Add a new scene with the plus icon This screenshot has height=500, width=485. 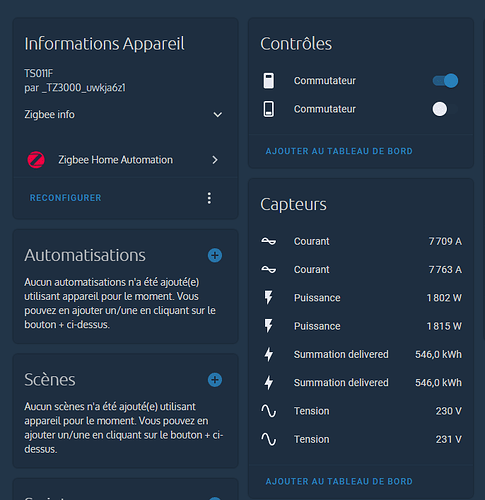tap(215, 380)
